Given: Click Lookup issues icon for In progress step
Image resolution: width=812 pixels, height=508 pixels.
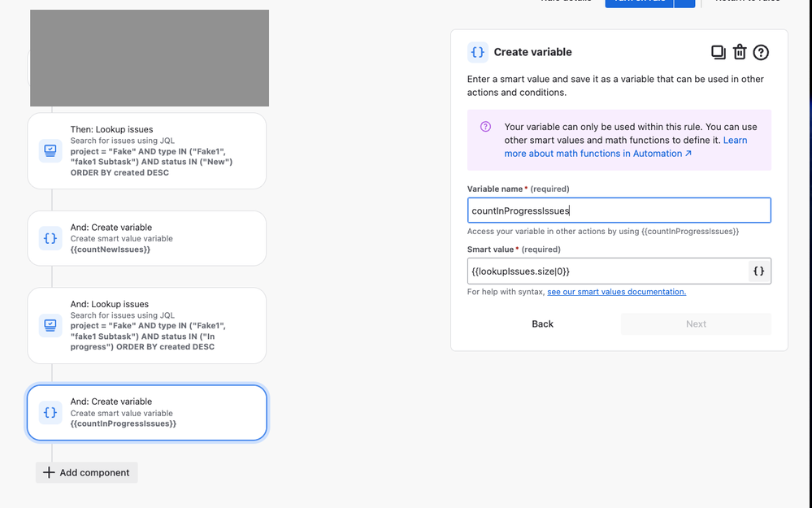Looking at the screenshot, I should tap(50, 325).
